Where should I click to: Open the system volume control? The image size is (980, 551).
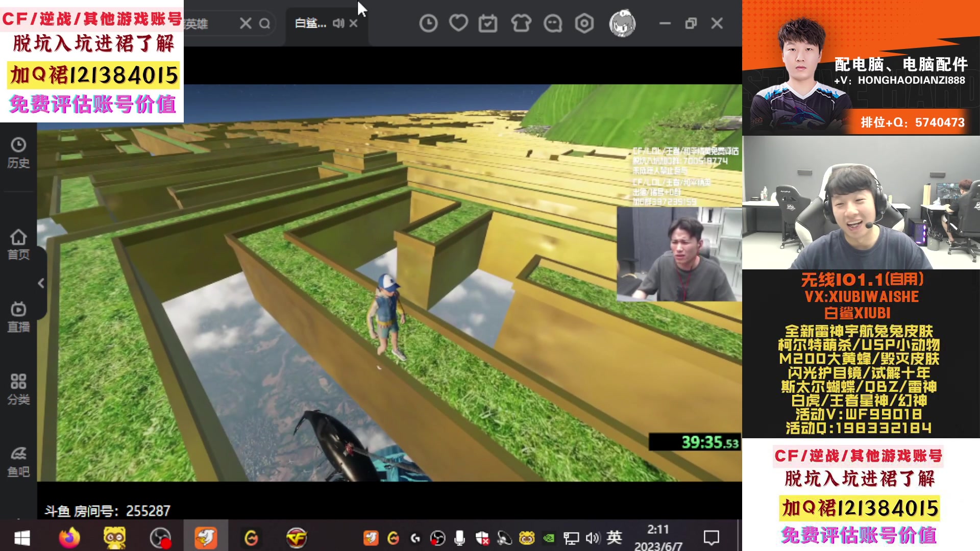coord(593,538)
